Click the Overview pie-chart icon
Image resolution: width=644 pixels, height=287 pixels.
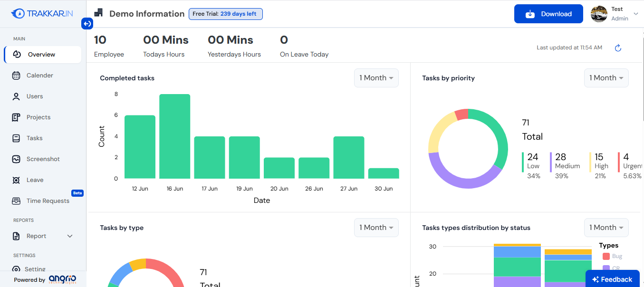point(17,54)
